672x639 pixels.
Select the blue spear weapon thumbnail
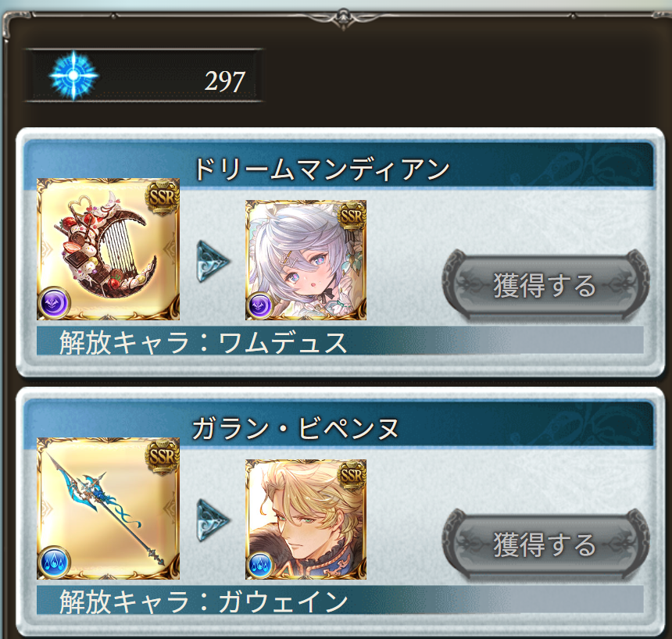(108, 509)
